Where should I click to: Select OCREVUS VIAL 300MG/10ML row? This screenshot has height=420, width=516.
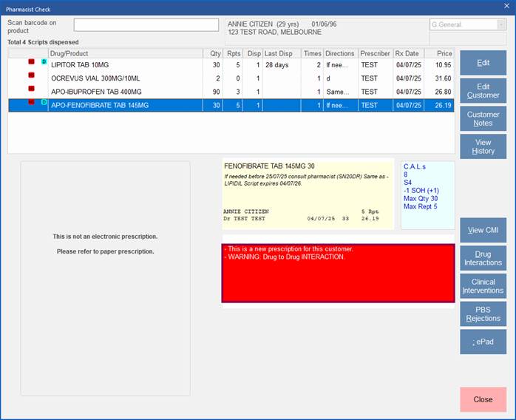(231, 78)
